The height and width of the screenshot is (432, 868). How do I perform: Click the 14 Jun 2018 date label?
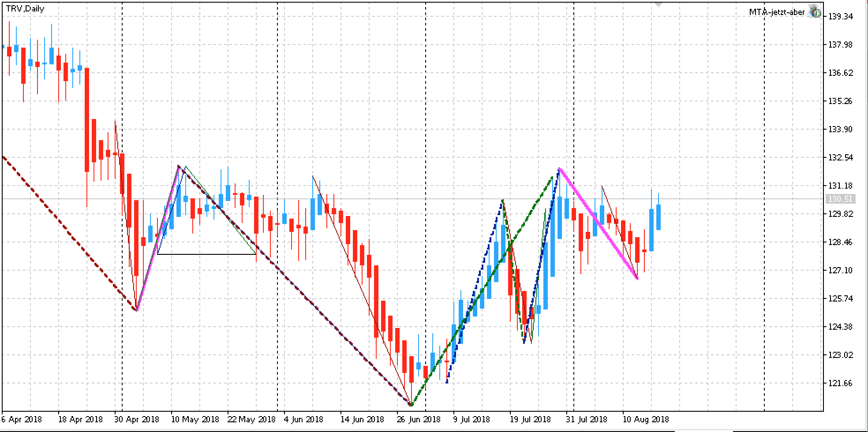[363, 419]
